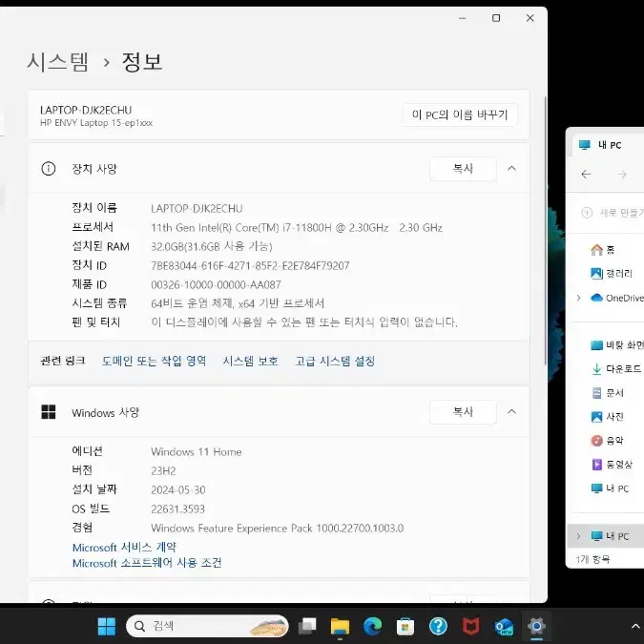Open Task View from the taskbar
Image resolution: width=644 pixels, height=644 pixels.
tap(307, 626)
